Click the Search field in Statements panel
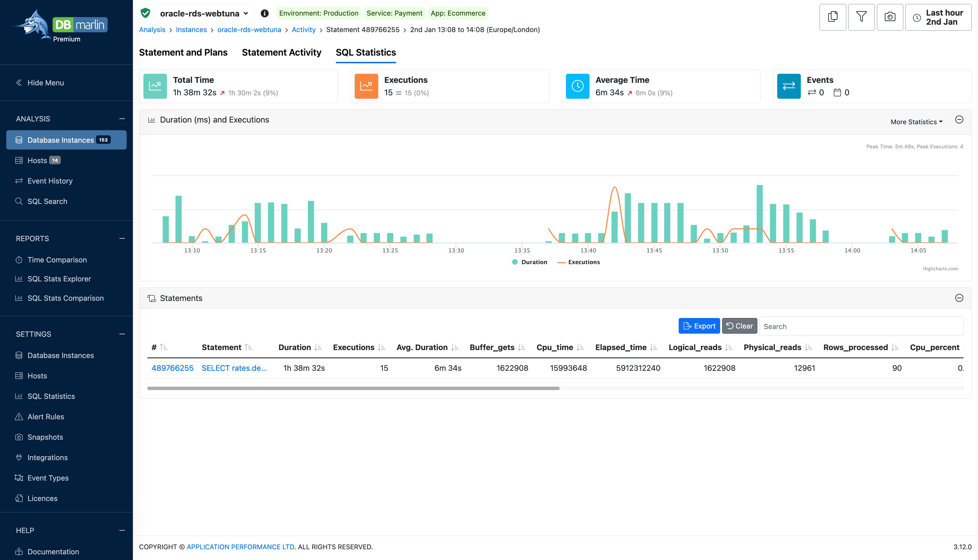 click(x=860, y=326)
